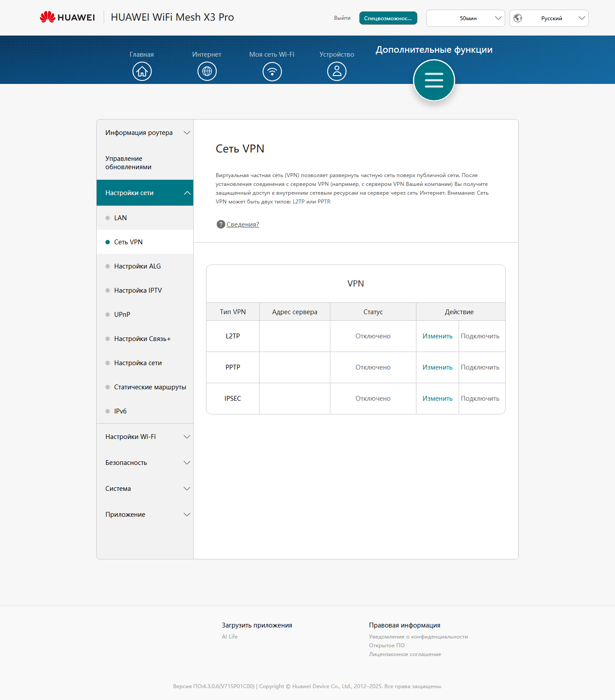Click the Дополнительные функции tab label
This screenshot has height=700, width=615.
434,50
